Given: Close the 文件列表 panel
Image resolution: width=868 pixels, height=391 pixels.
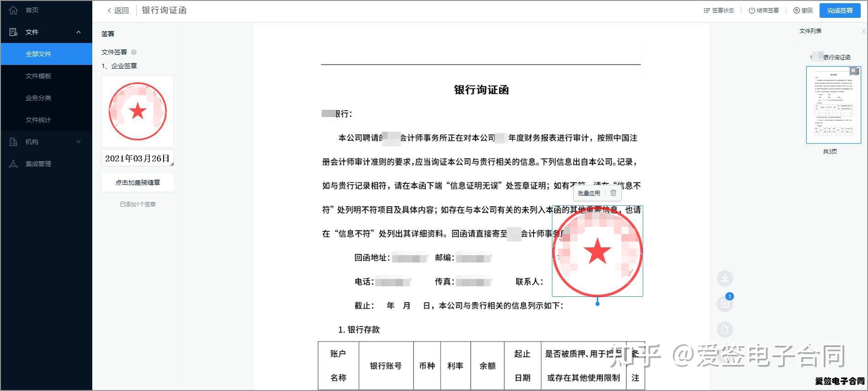Looking at the screenshot, I should 863,31.
